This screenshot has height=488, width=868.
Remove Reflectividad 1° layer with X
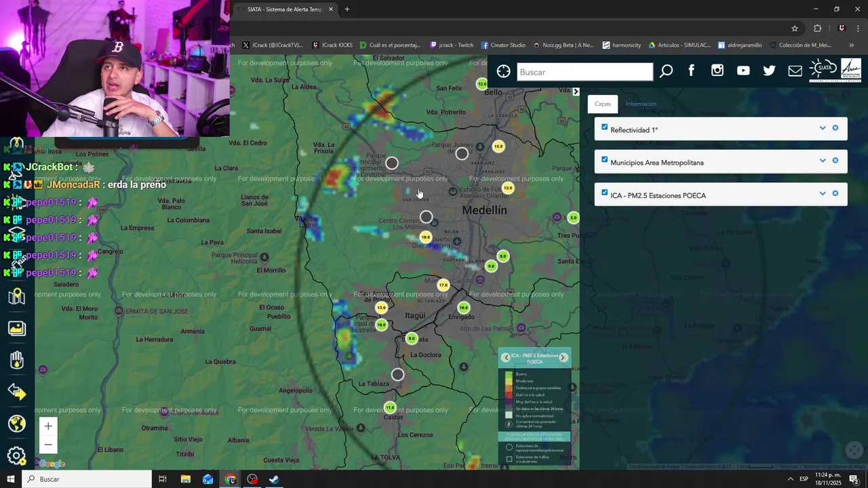[835, 128]
